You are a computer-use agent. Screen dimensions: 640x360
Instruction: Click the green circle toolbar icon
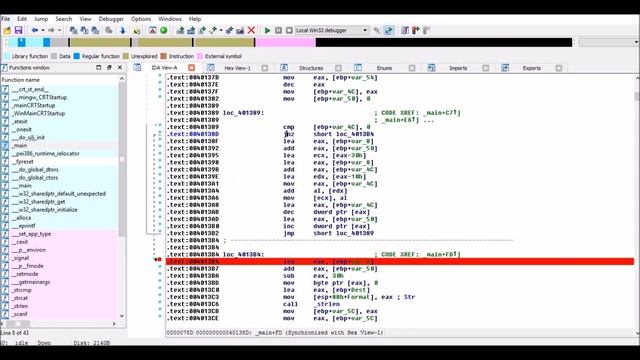point(164,30)
